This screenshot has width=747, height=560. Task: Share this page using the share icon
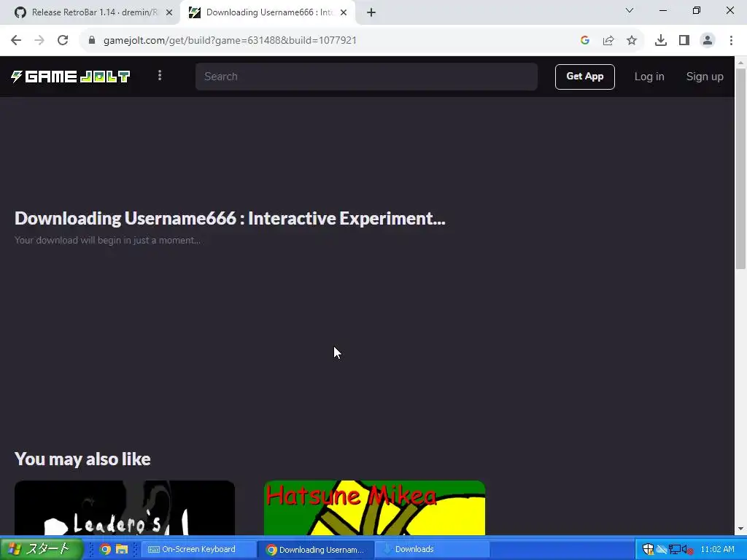[x=608, y=40]
